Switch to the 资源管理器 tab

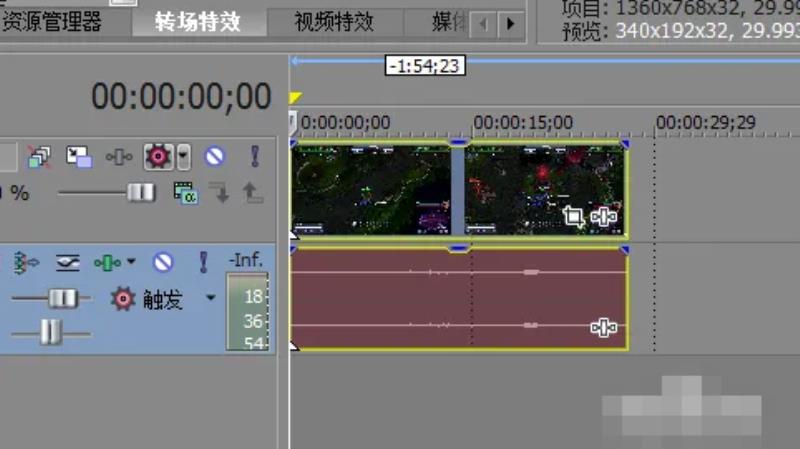[x=51, y=22]
